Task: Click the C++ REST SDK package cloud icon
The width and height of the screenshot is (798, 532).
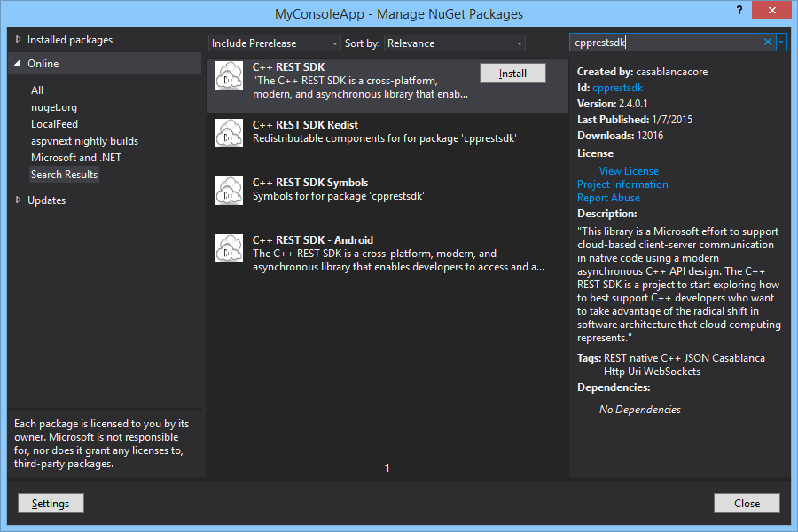Action: coord(229,76)
